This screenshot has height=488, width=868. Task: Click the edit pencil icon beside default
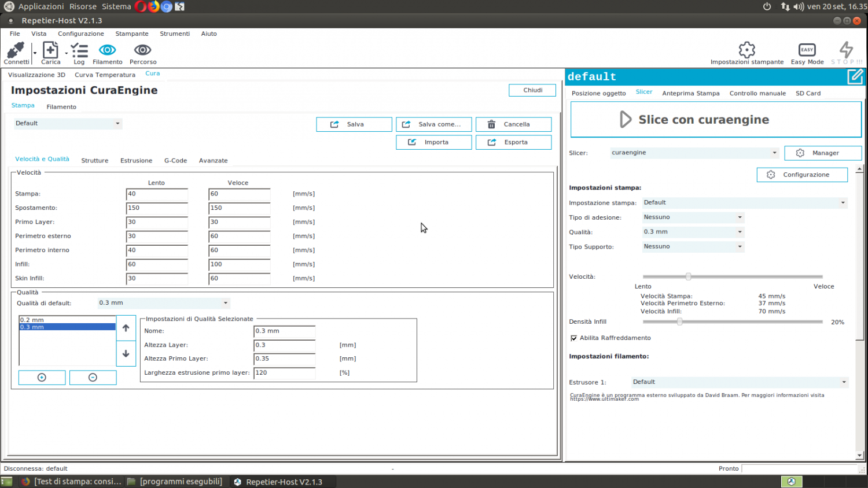pyautogui.click(x=855, y=76)
